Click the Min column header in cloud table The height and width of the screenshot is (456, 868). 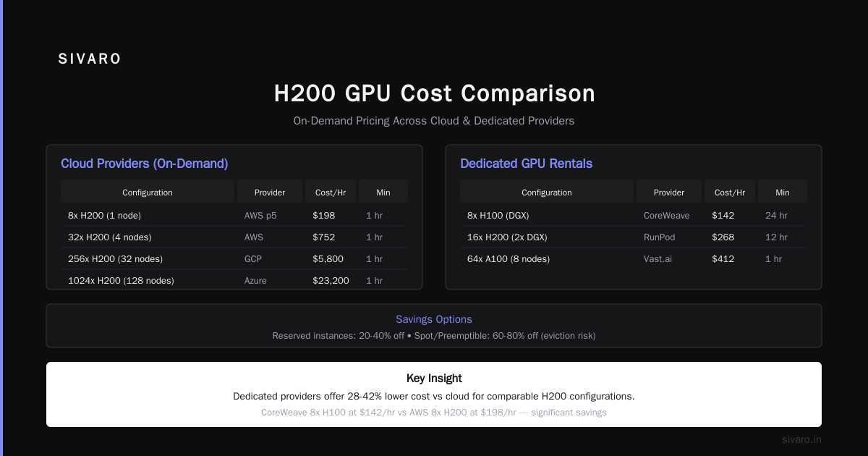click(383, 193)
